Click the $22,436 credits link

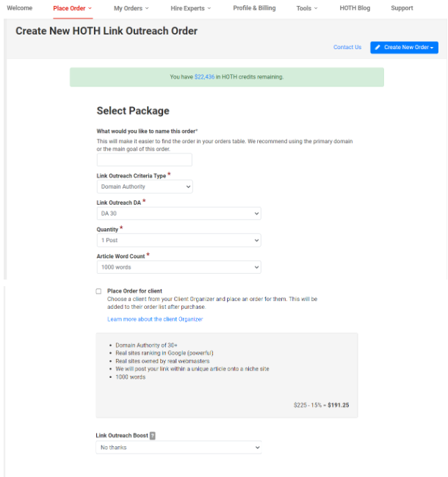(204, 77)
